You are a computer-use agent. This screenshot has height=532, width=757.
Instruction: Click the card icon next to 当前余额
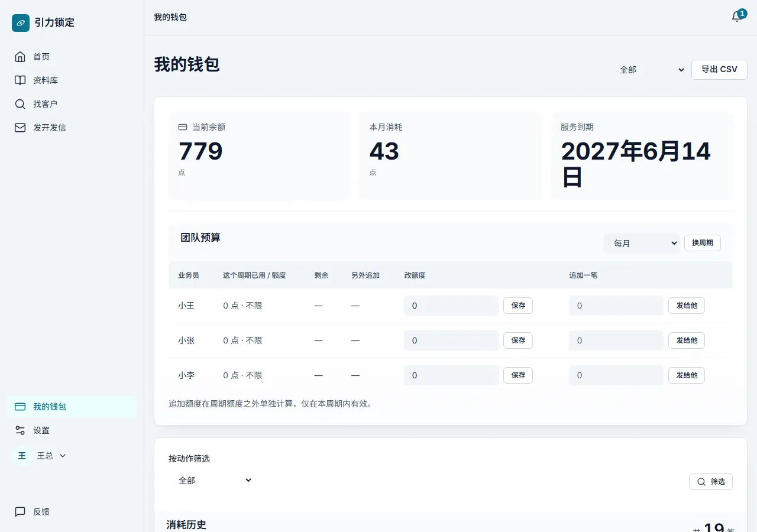click(x=183, y=127)
